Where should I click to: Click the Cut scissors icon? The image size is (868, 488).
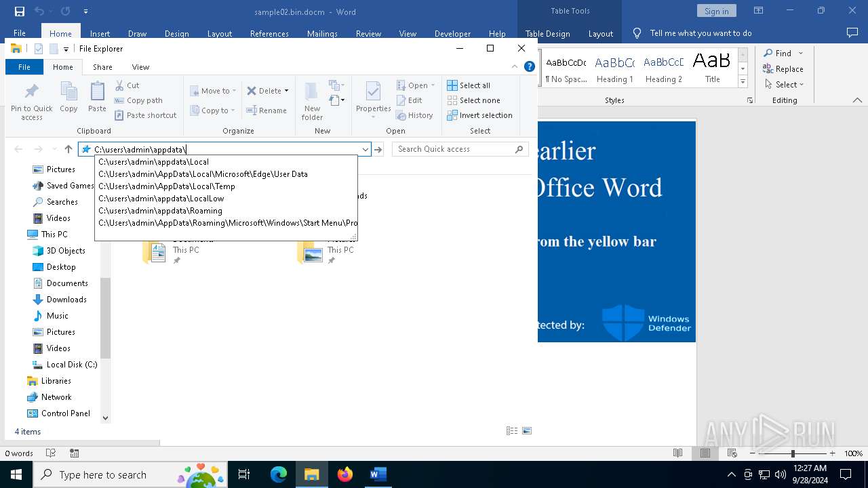coord(119,85)
